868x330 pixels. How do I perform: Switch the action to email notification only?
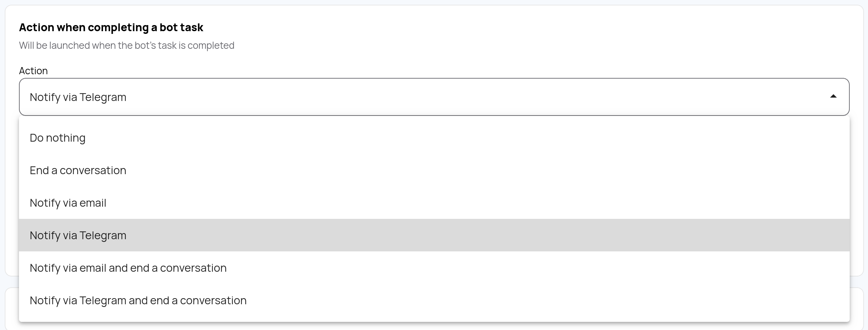click(68, 203)
